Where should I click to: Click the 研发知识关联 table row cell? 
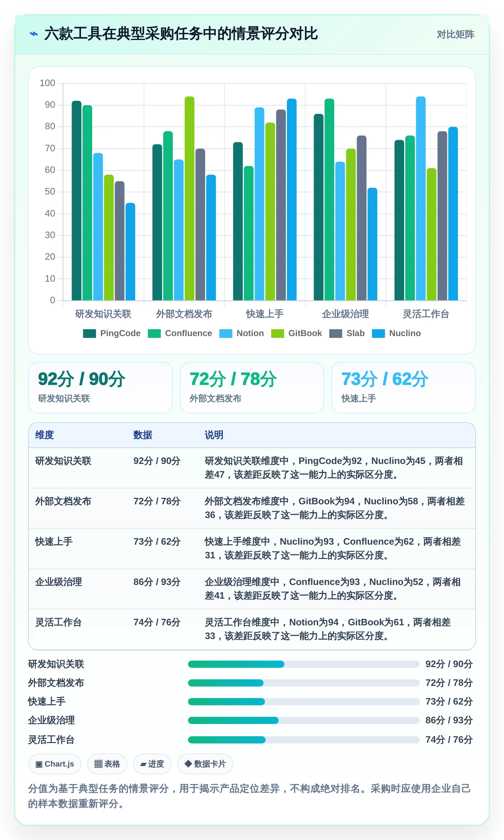(x=63, y=461)
